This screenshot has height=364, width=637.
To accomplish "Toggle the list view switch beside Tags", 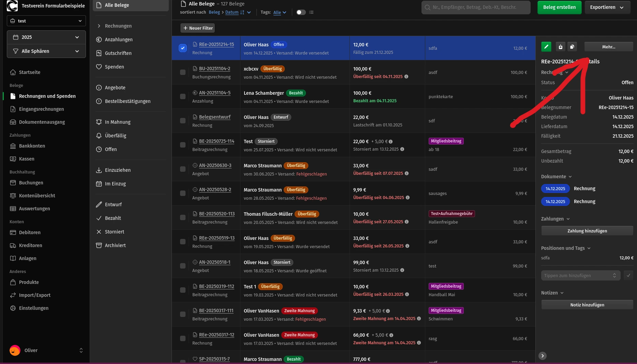I will point(301,12).
